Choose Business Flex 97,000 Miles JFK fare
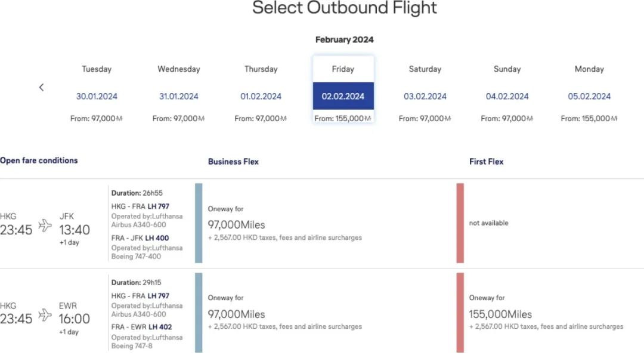The image size is (644, 361). (236, 224)
